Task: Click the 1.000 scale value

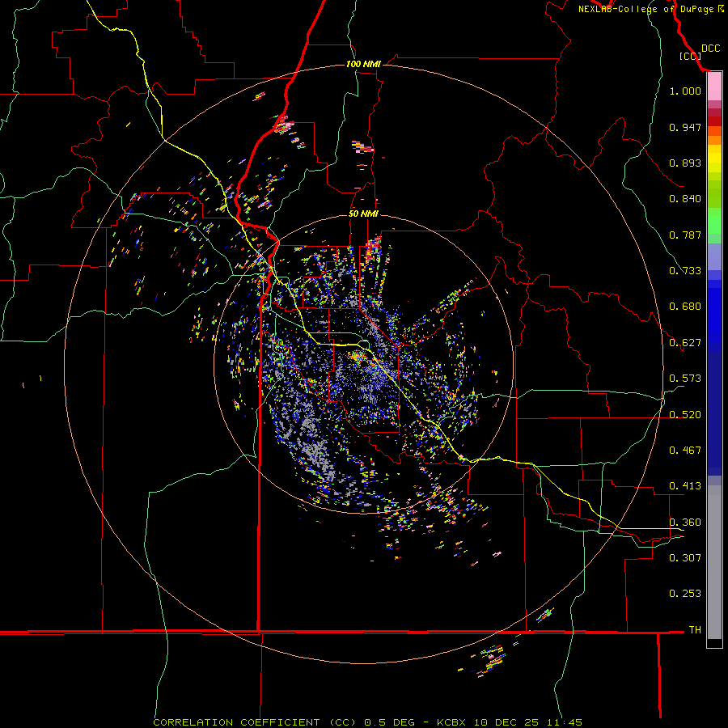Action: [x=685, y=91]
